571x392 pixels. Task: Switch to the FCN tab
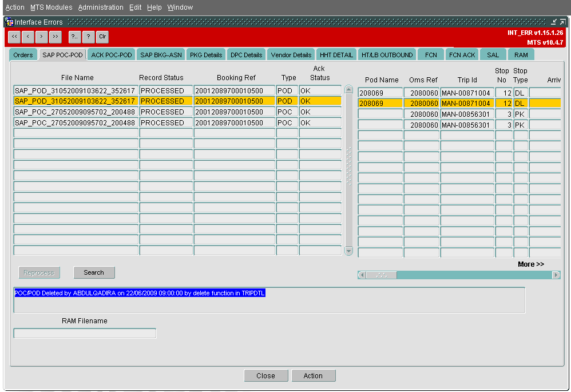(431, 55)
